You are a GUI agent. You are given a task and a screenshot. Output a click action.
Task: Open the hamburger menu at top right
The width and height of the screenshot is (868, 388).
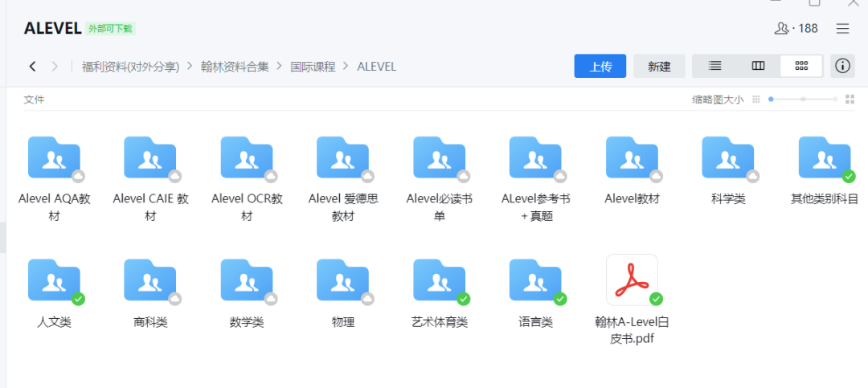coord(842,29)
